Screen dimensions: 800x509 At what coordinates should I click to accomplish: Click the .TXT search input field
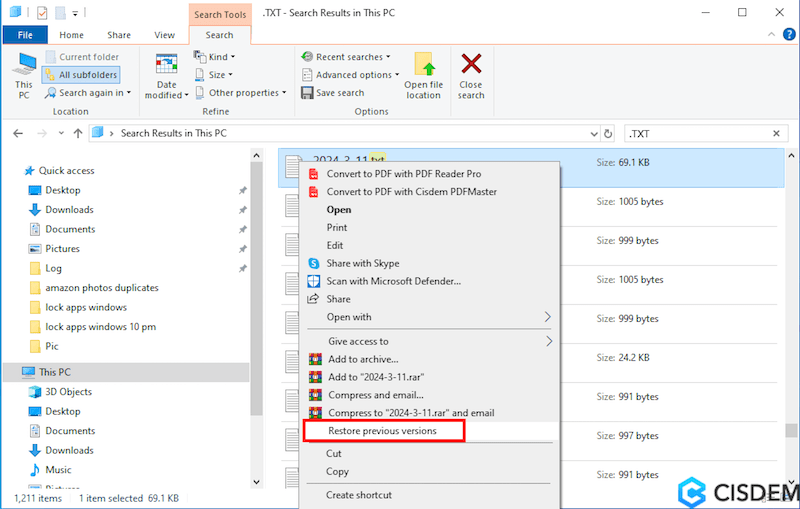(695, 133)
